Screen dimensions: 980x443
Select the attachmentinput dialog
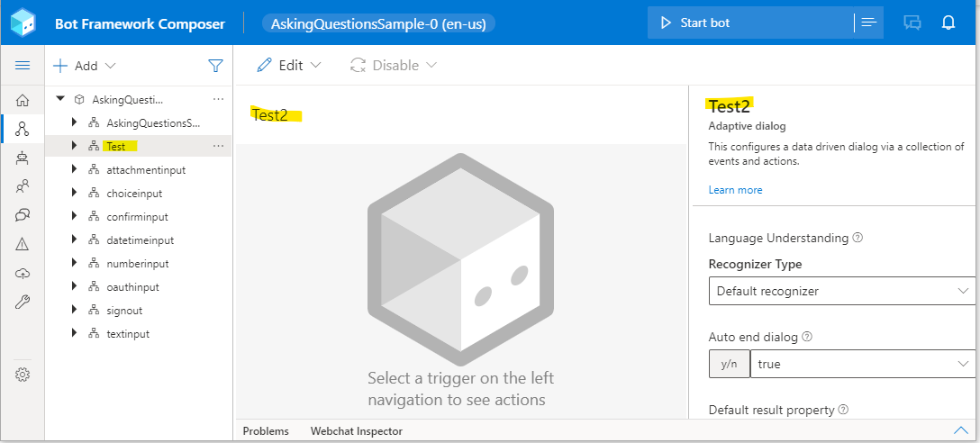[146, 170]
